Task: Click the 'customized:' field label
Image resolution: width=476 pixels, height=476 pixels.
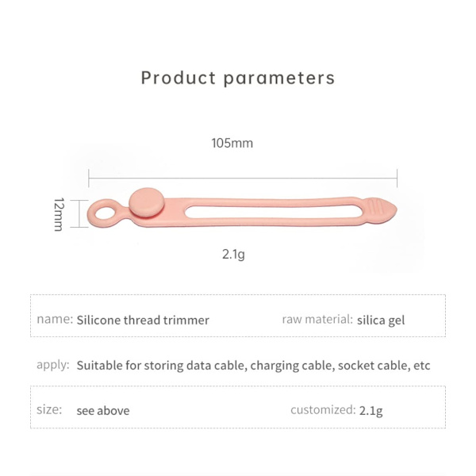Action: coord(322,410)
